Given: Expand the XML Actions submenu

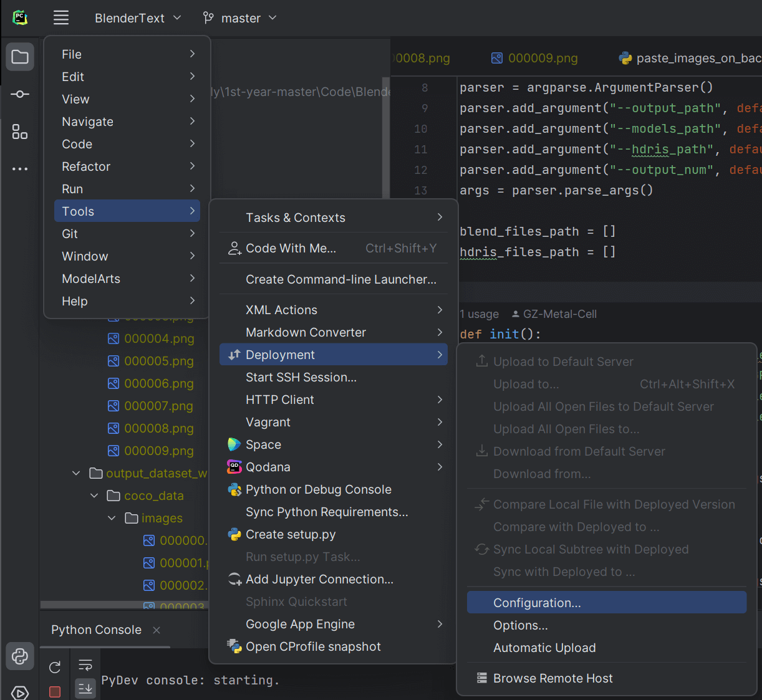Looking at the screenshot, I should (x=334, y=310).
